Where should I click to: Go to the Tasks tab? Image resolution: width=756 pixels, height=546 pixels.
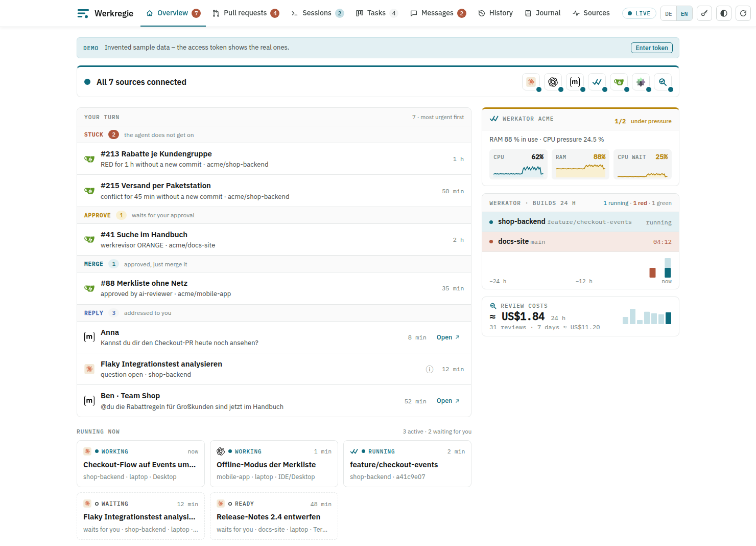pyautogui.click(x=376, y=13)
